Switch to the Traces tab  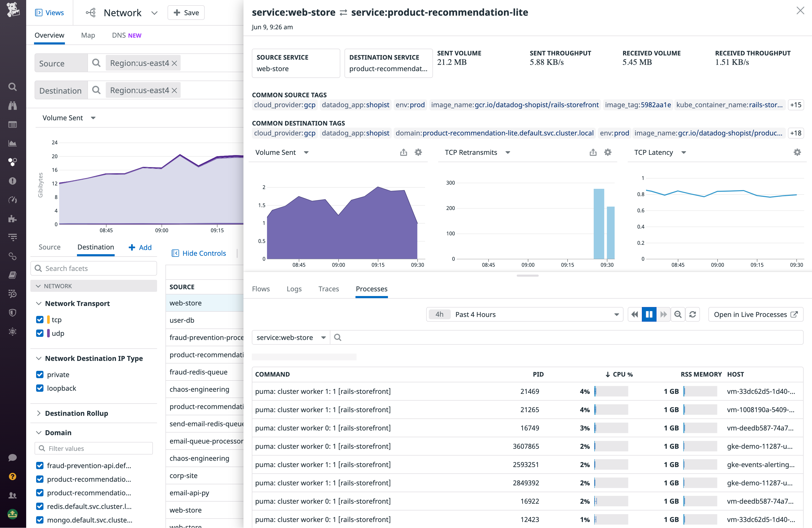(x=329, y=289)
